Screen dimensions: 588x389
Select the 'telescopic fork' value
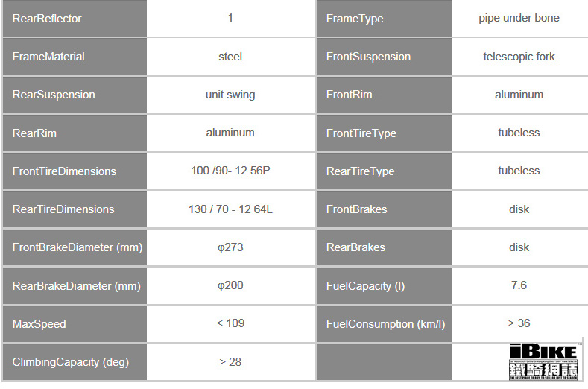coord(519,57)
